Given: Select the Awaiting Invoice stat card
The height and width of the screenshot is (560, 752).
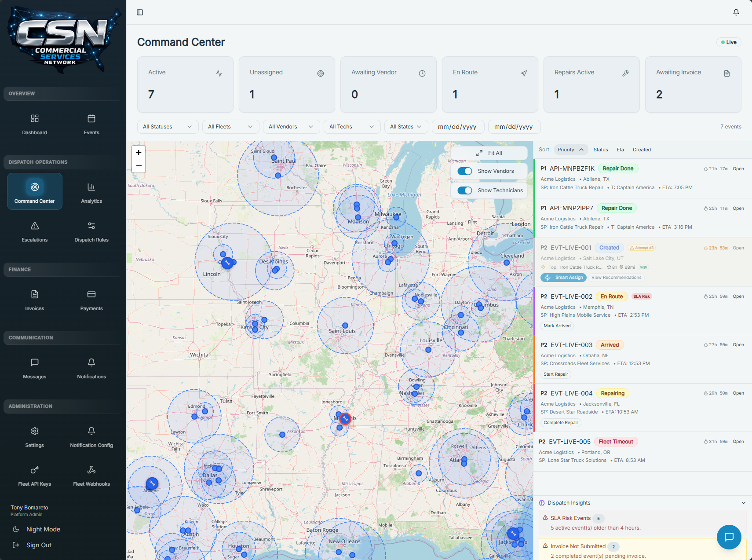Looking at the screenshot, I should click(693, 84).
